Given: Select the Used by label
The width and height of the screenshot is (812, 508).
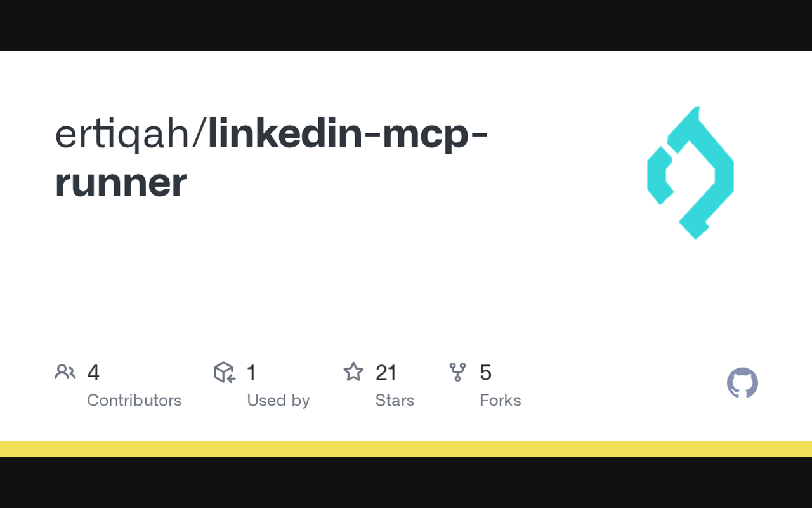Looking at the screenshot, I should (278, 401).
